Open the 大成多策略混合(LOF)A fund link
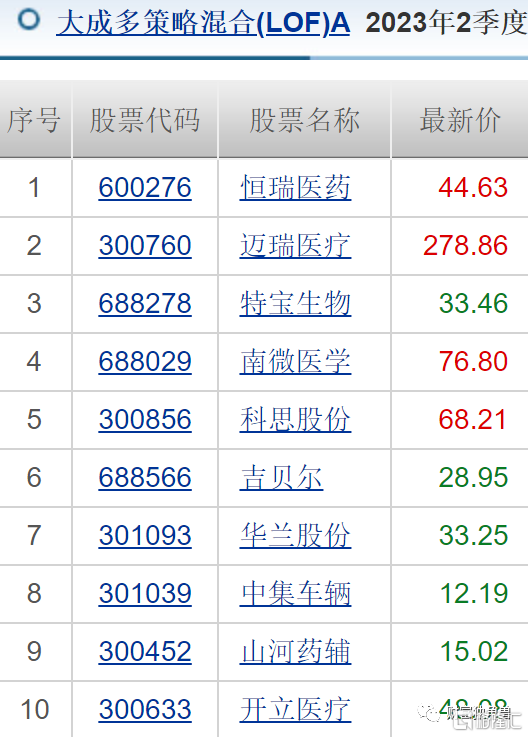 pos(203,23)
